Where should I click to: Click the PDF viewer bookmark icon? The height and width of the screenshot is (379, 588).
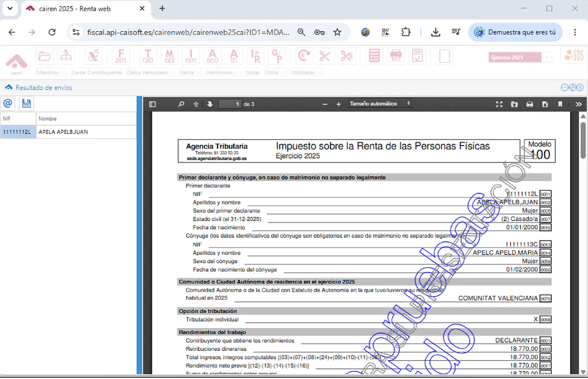(560, 104)
